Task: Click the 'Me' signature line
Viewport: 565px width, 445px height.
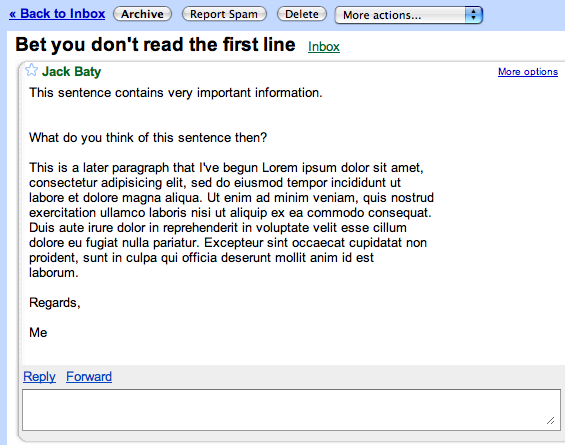Action: click(x=38, y=332)
